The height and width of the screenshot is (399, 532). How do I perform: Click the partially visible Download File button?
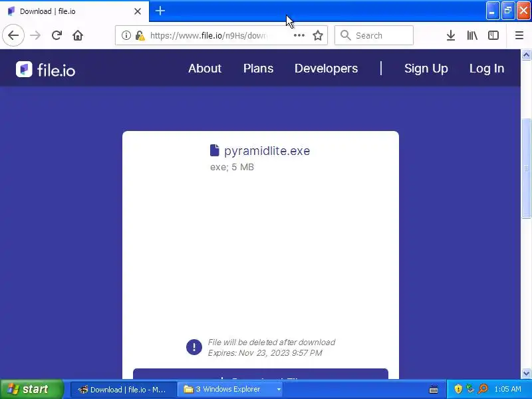tap(261, 374)
